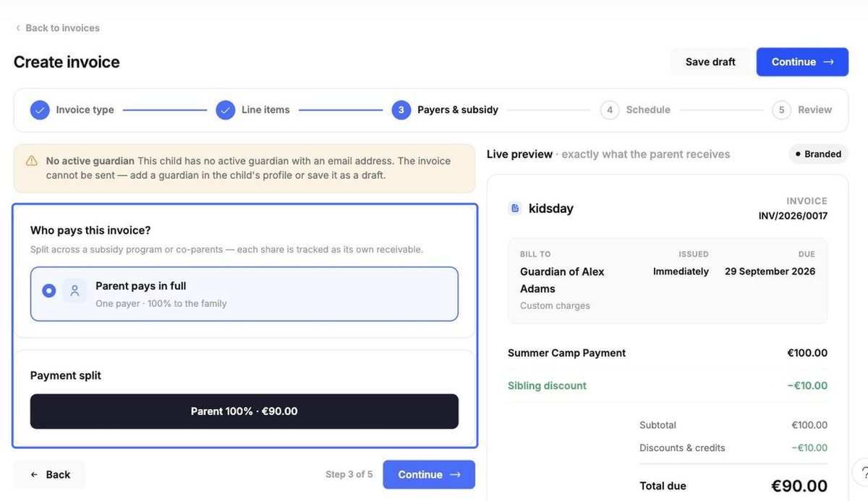
Task: Click the step 4 Schedule circle
Action: pyautogui.click(x=610, y=110)
